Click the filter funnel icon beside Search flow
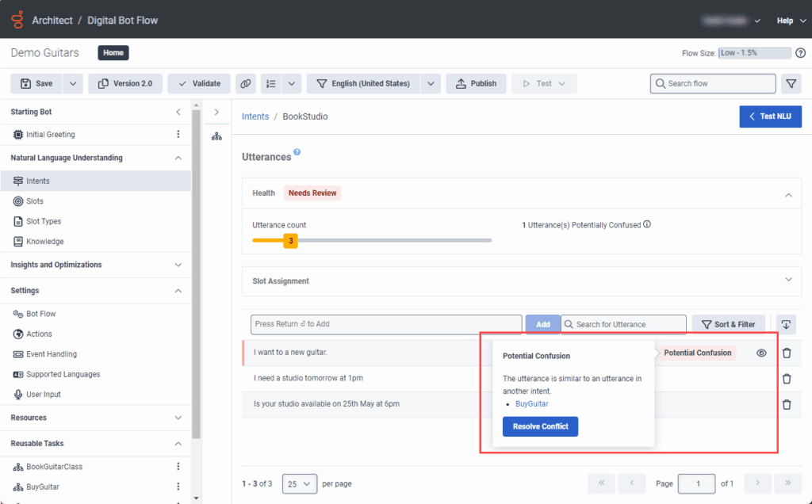 (790, 83)
